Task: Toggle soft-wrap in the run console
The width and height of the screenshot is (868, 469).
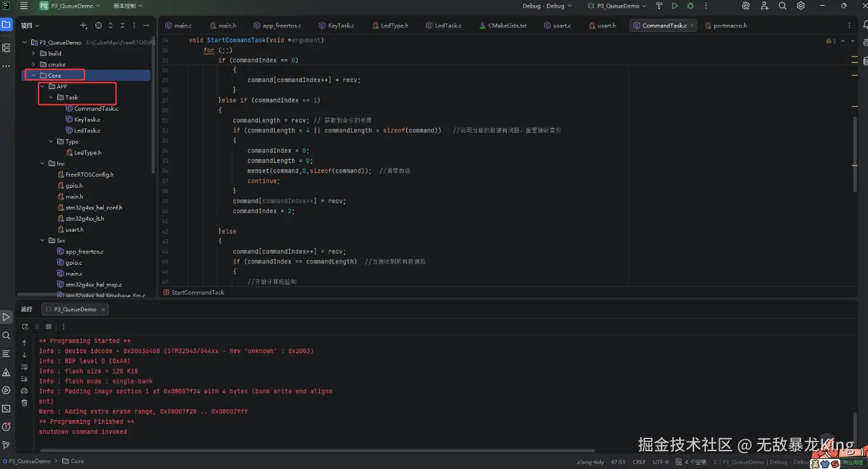Action: [24, 367]
